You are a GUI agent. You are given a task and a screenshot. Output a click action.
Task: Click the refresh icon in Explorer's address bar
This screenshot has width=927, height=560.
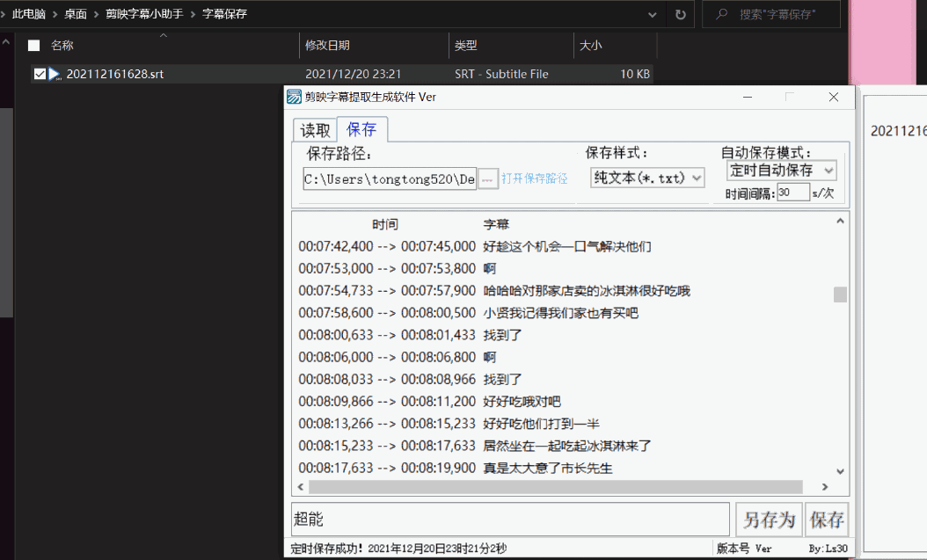(680, 14)
